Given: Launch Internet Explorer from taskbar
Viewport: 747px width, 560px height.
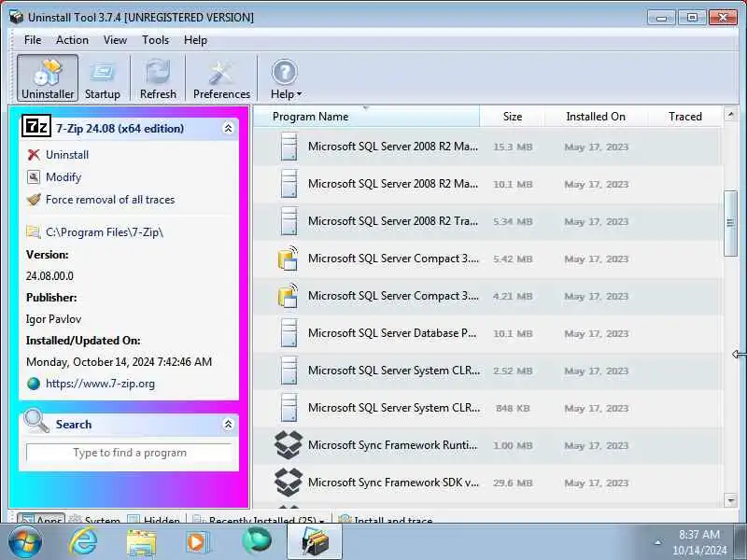Looking at the screenshot, I should (84, 542).
